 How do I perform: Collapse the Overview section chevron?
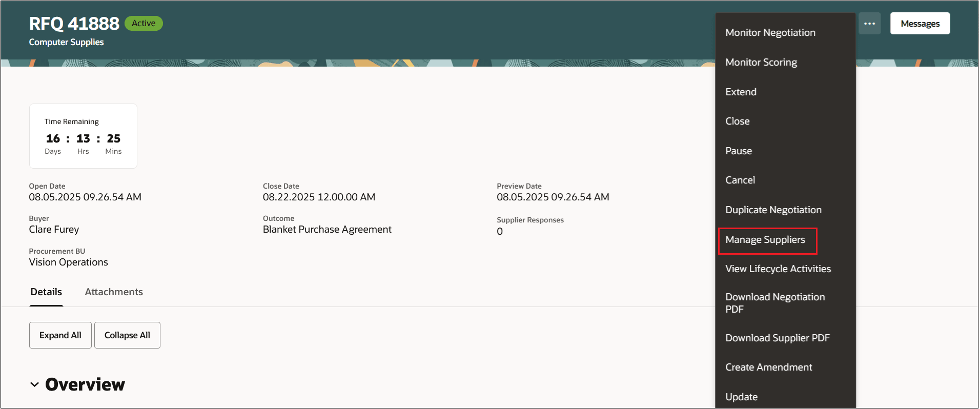pos(34,384)
